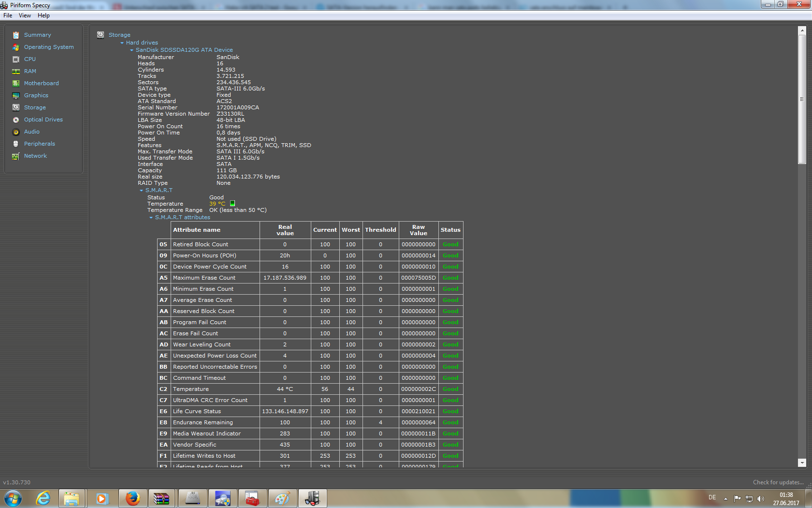Switch to Firefox in taskbar
The image size is (812, 508).
(x=132, y=498)
